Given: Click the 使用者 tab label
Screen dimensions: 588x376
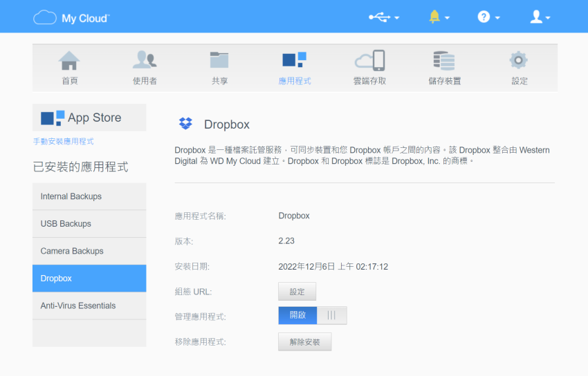Looking at the screenshot, I should [145, 81].
